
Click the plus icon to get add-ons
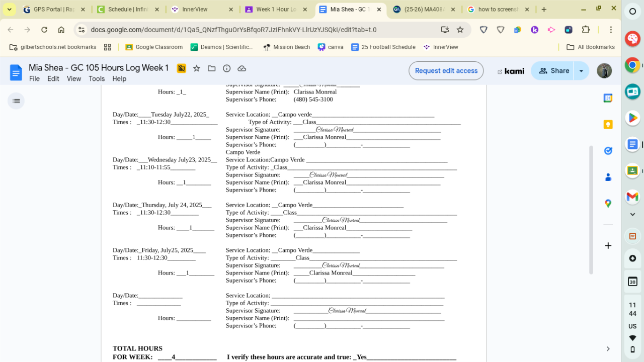click(x=608, y=245)
